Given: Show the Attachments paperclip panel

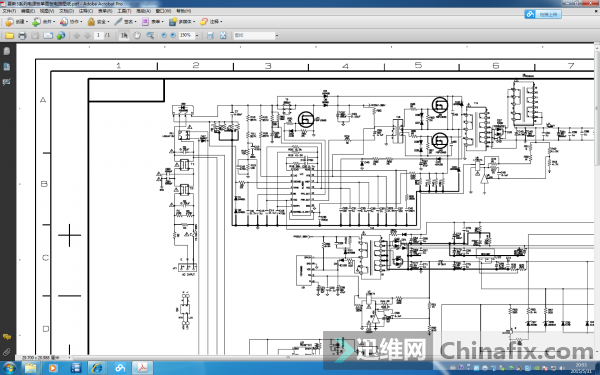Looking at the screenshot, I should 7,352.
